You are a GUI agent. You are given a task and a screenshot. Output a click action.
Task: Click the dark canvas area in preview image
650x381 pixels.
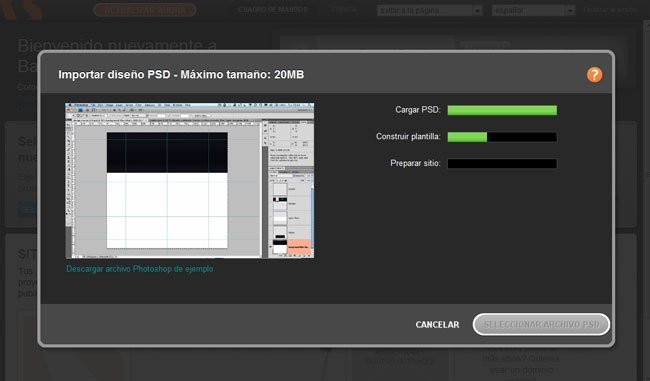(x=167, y=152)
